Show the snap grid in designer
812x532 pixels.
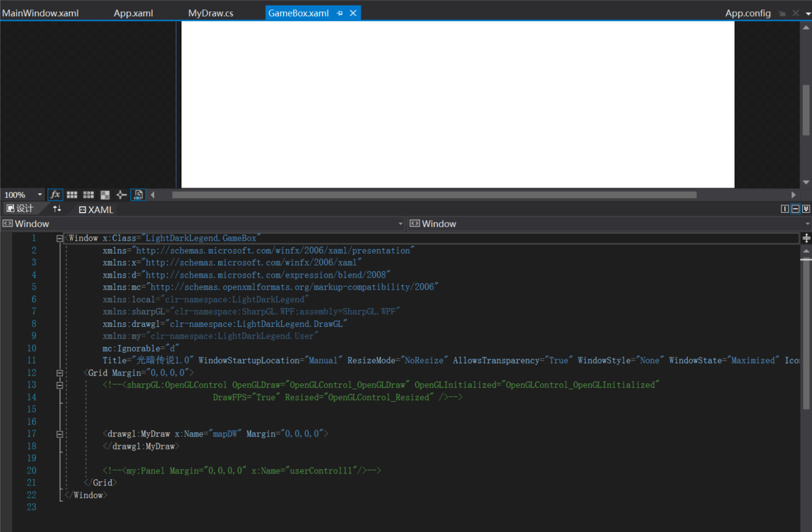72,195
